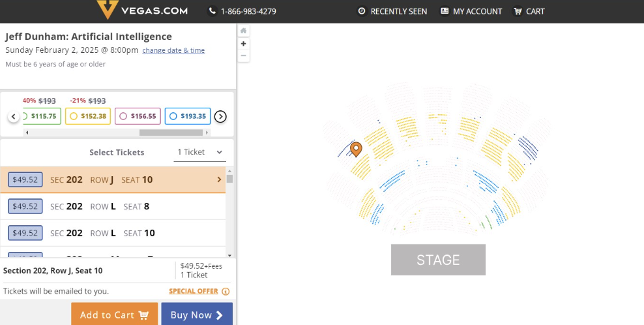This screenshot has height=325, width=644.
Task: Zoom out the seat map
Action: (x=244, y=55)
